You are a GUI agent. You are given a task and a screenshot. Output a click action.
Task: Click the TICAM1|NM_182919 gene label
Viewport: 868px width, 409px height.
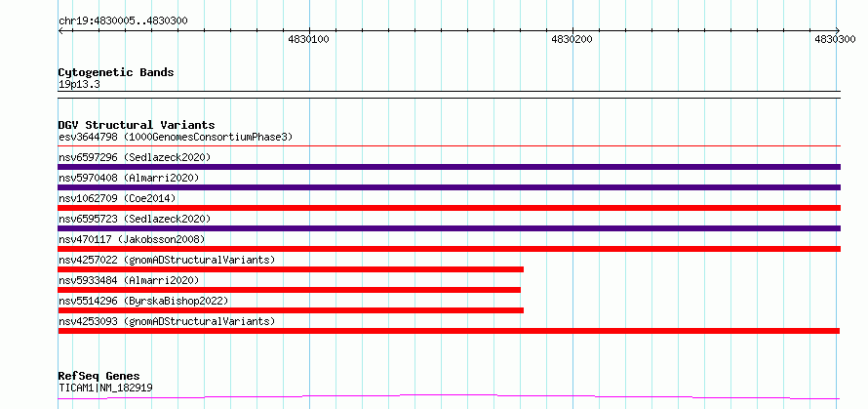click(105, 388)
